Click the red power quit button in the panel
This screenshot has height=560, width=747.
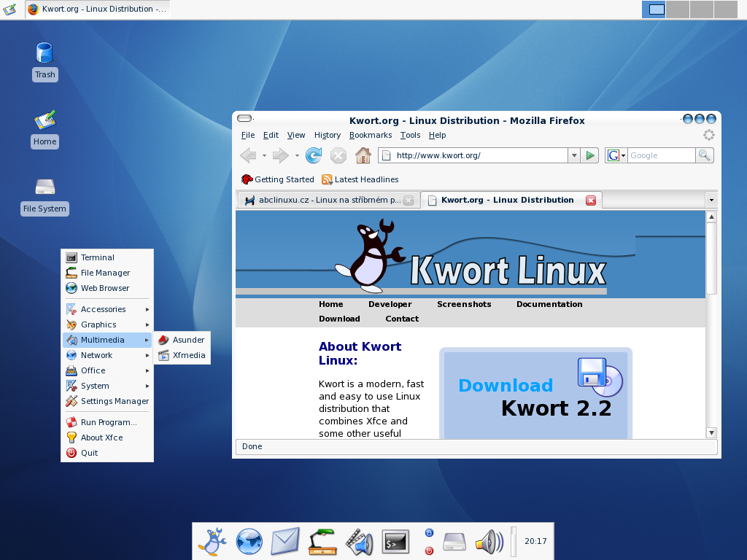(429, 551)
